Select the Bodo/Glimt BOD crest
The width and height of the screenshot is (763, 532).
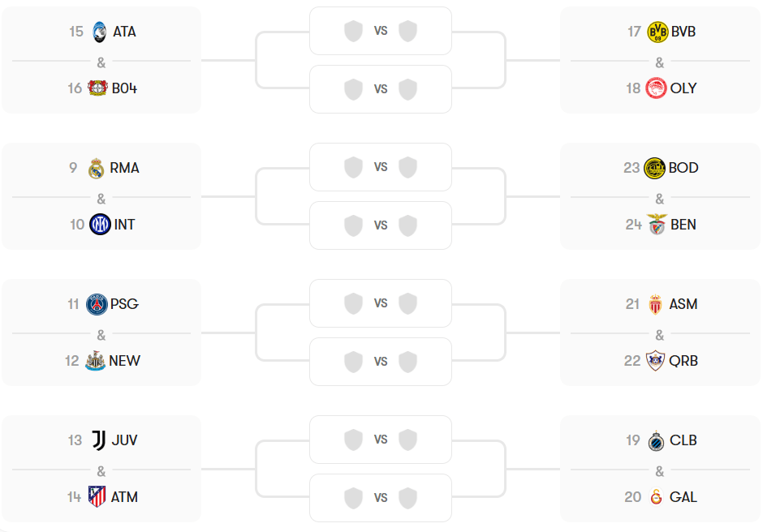tap(654, 168)
